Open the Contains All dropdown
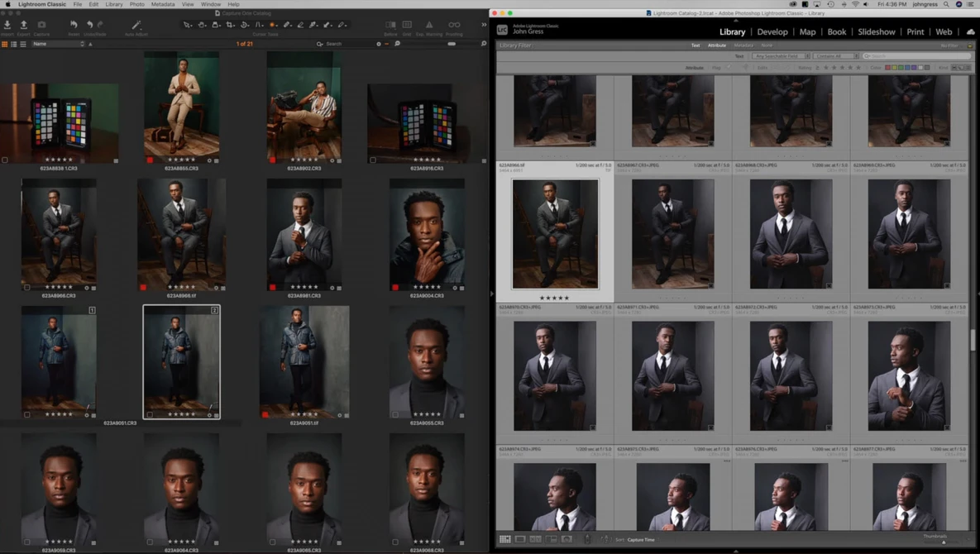The width and height of the screenshot is (980, 554). [836, 56]
